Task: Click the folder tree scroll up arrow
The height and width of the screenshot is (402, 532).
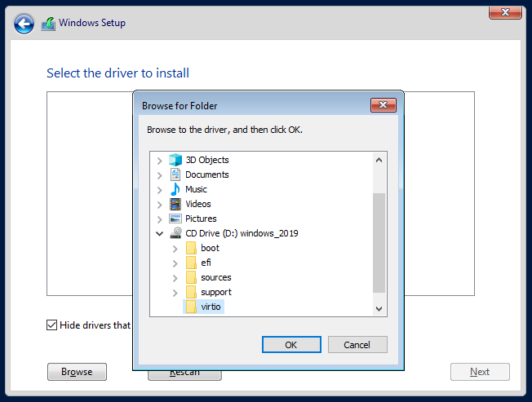Action: tap(379, 160)
